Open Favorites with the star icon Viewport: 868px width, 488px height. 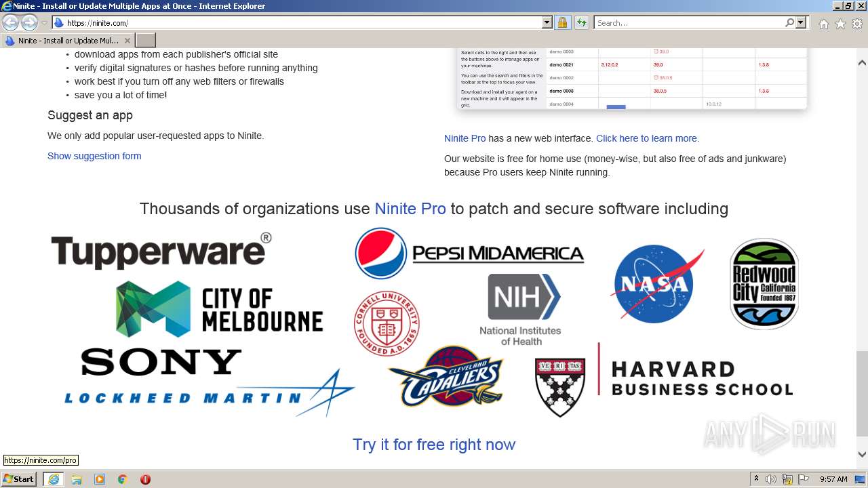click(x=840, y=24)
